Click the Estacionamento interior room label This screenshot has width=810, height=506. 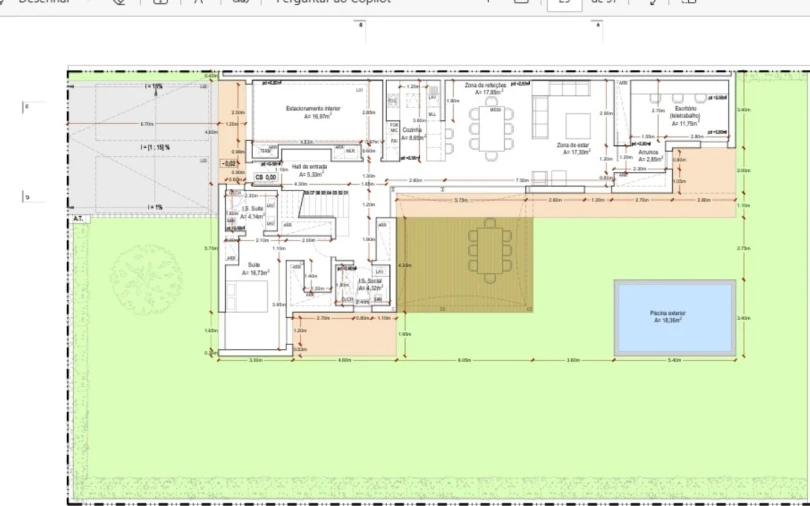tap(312, 111)
